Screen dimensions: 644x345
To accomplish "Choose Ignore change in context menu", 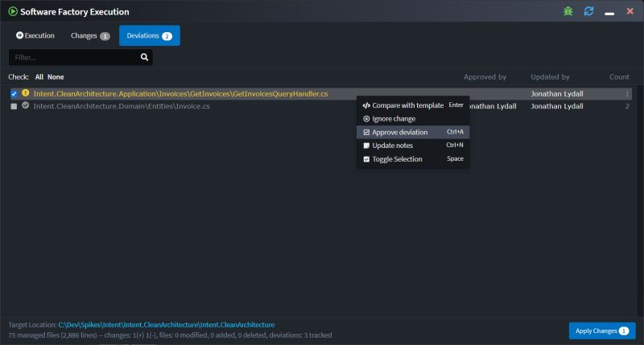I will click(413, 119).
